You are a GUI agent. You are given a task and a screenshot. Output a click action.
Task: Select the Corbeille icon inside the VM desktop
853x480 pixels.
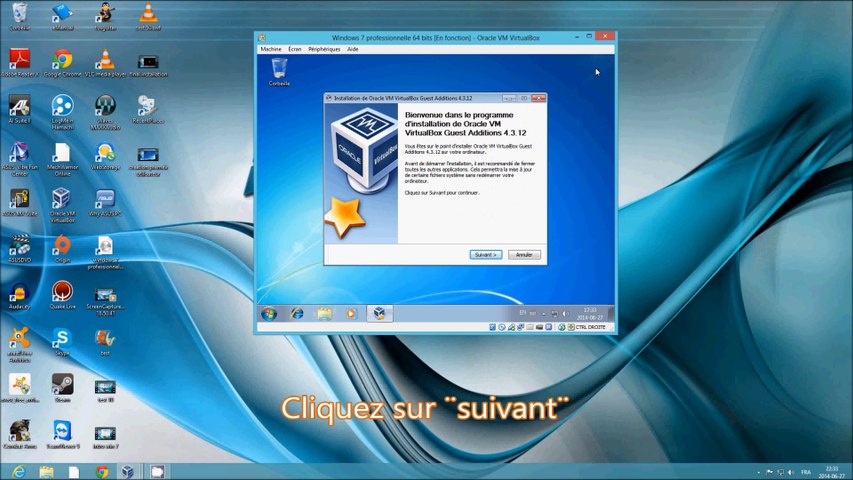click(279, 72)
